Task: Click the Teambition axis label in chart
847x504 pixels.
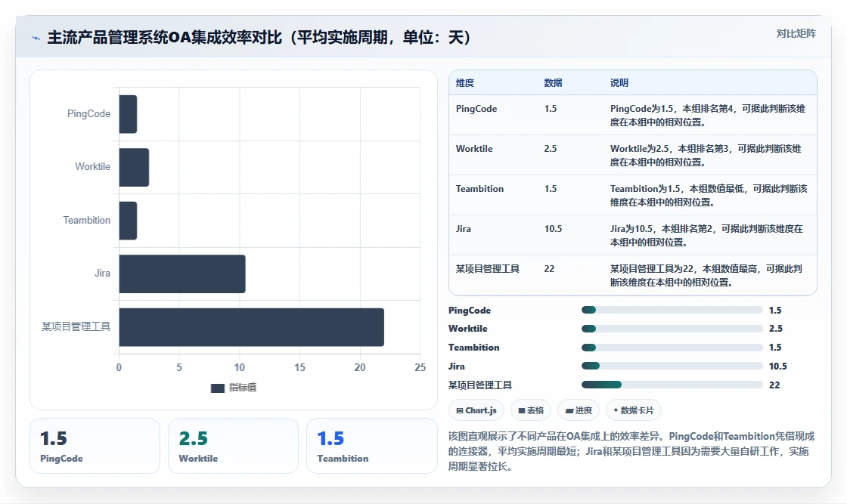Action: point(86,220)
